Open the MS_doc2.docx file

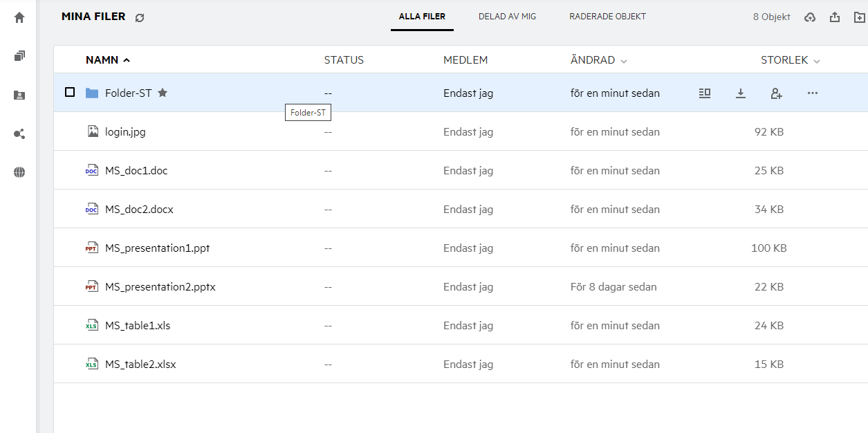click(x=139, y=209)
